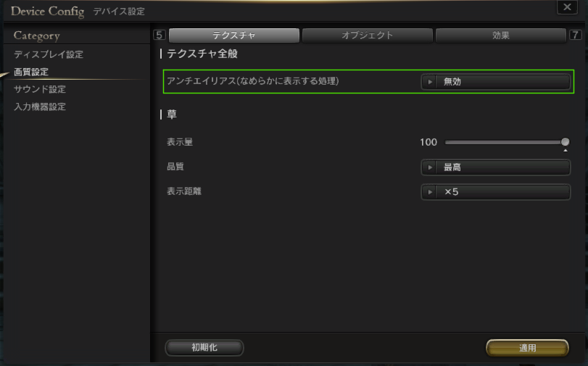Open the 効果 tab
Image resolution: width=588 pixels, height=366 pixels.
[500, 36]
